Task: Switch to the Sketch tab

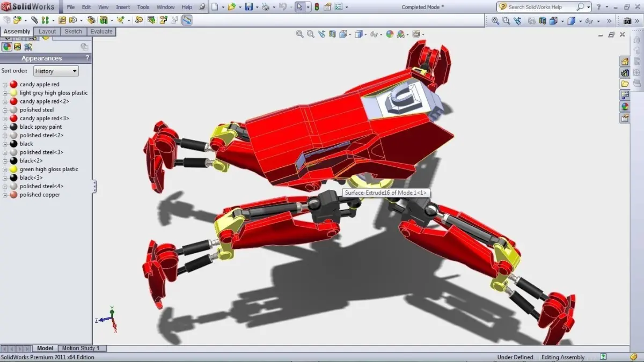Action: click(x=73, y=32)
